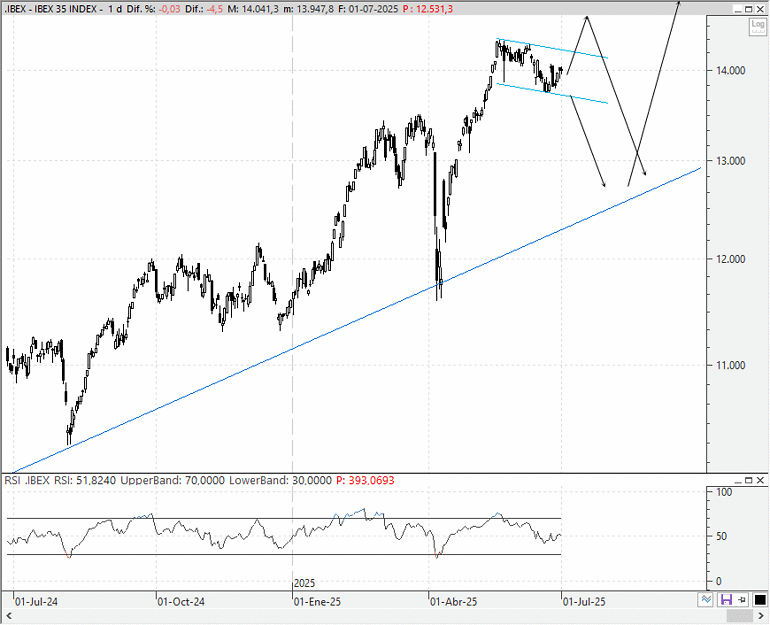Click the 0 label on the RSI axis
This screenshot has height=625, width=770.
coord(719,581)
